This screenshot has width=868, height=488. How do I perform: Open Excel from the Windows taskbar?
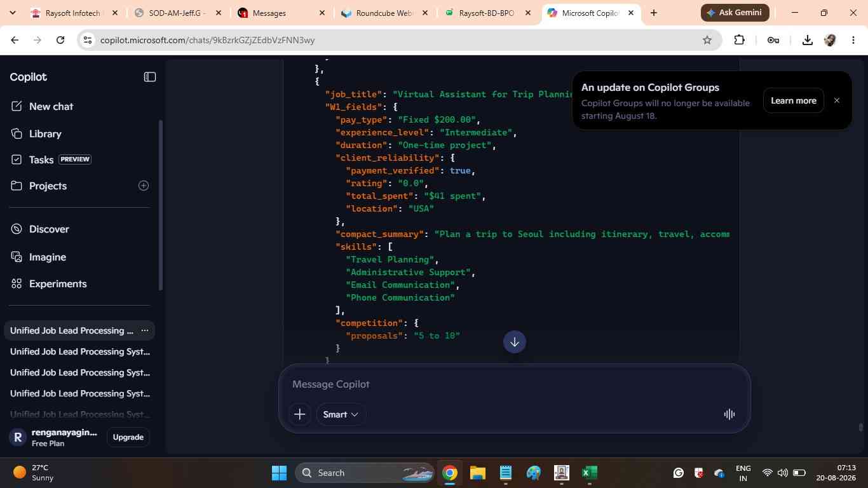tap(589, 473)
